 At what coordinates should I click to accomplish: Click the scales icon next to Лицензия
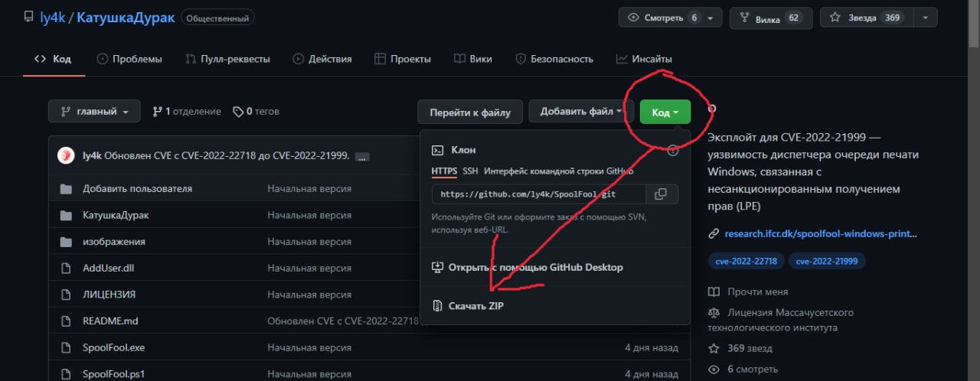714,312
